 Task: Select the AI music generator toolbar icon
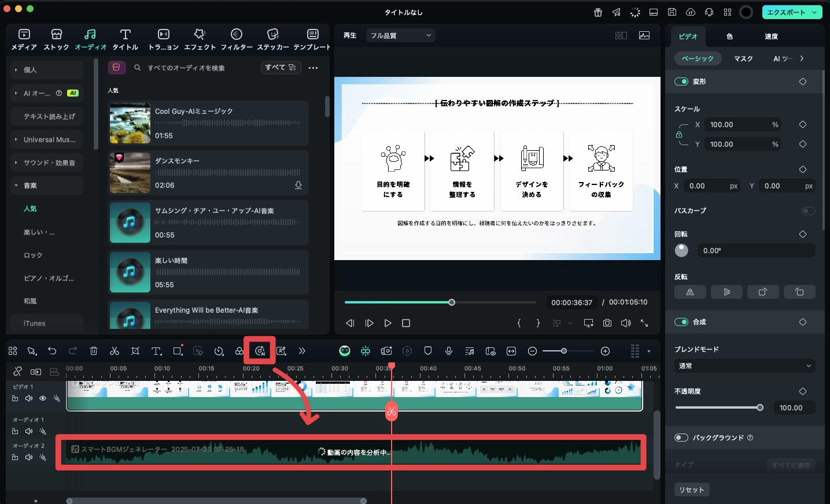260,351
